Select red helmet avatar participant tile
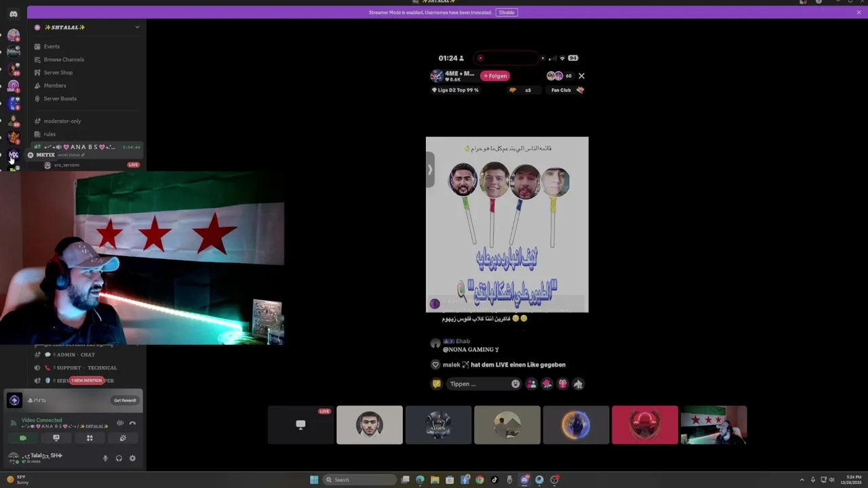This screenshot has height=488, width=868. [x=645, y=425]
